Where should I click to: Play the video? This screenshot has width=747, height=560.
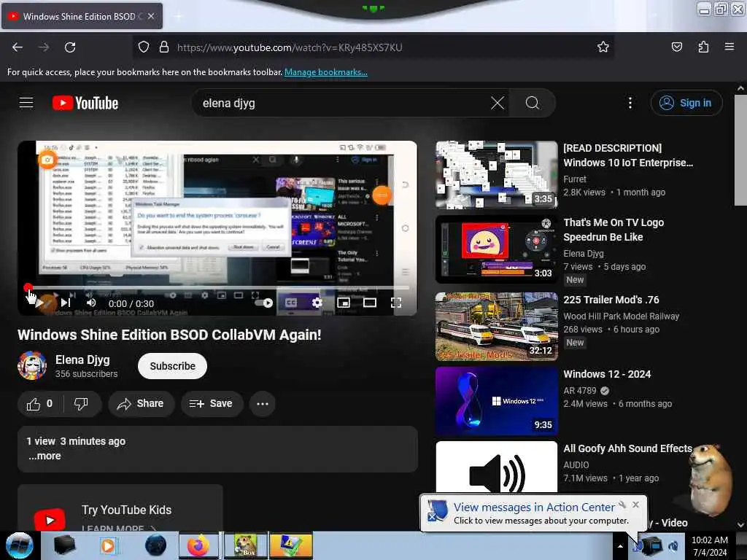tap(39, 303)
